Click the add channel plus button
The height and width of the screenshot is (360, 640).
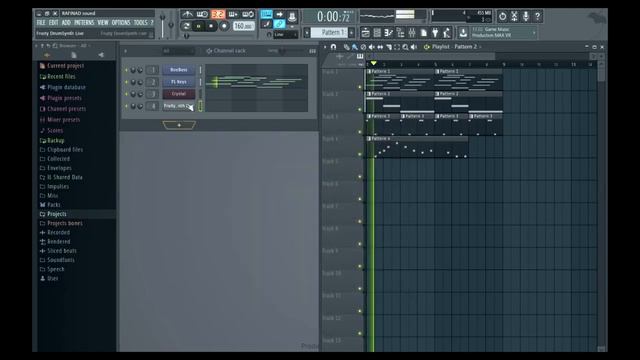pos(179,125)
